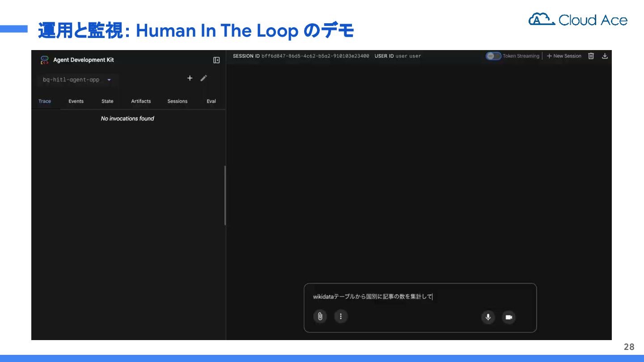Click the plus icon beside the app selector
The width and height of the screenshot is (644, 362).
click(x=190, y=78)
